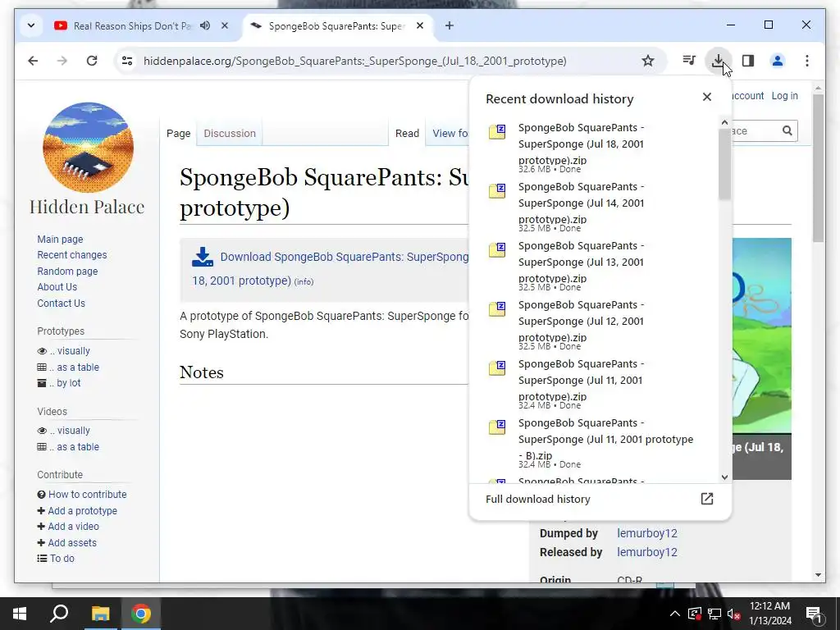Go back to previous page

(33, 61)
